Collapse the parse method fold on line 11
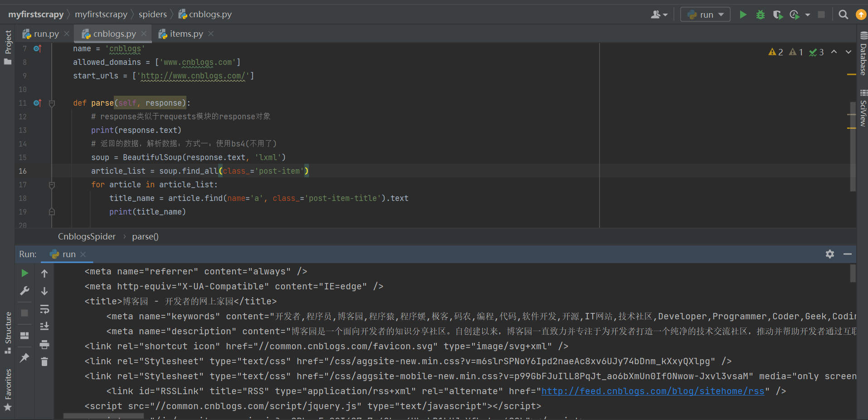 point(52,103)
